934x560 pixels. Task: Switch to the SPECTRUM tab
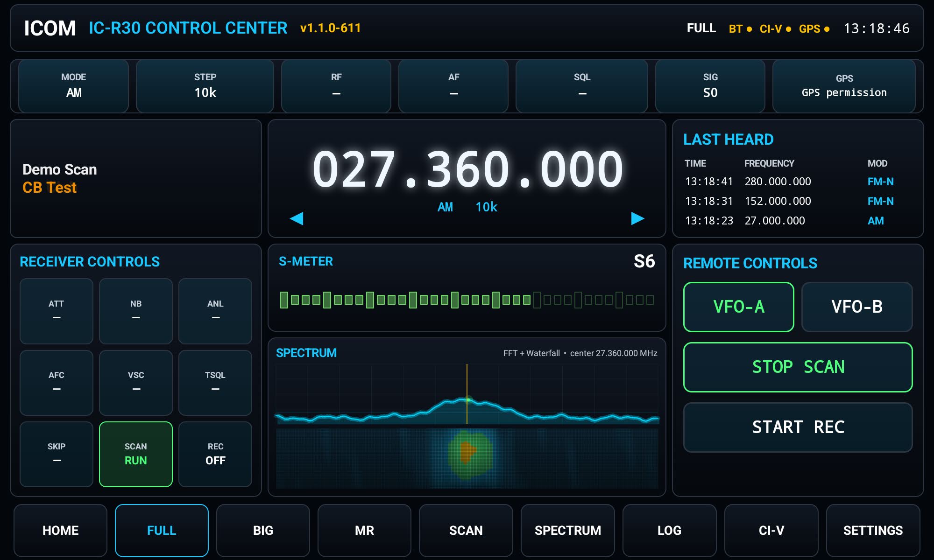pos(568,531)
